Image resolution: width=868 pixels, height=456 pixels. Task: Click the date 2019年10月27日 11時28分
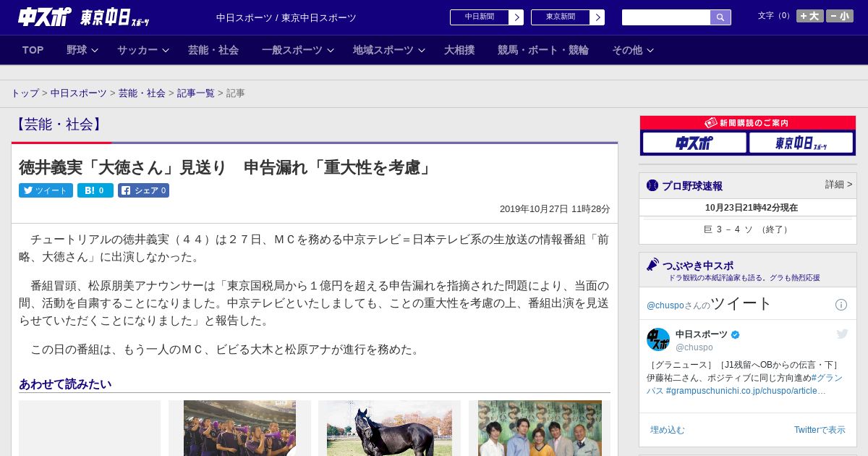click(x=555, y=208)
